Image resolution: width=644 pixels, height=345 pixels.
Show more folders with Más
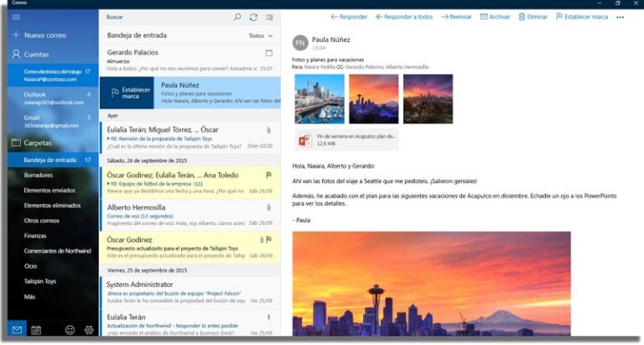click(29, 296)
